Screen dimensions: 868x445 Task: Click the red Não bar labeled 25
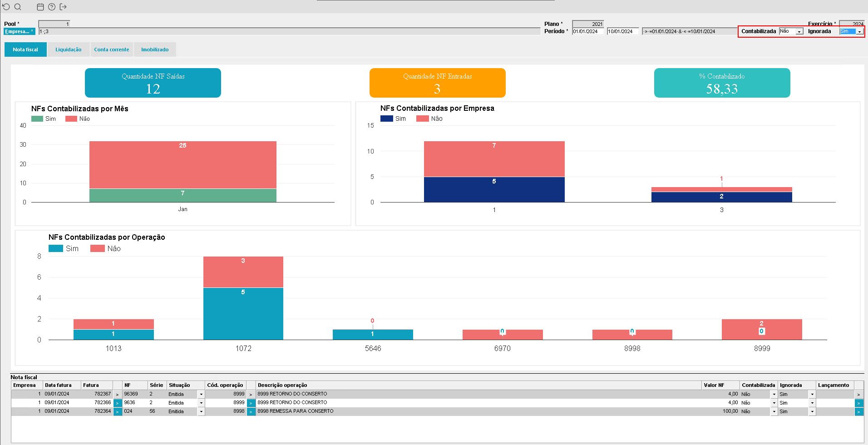pos(183,165)
